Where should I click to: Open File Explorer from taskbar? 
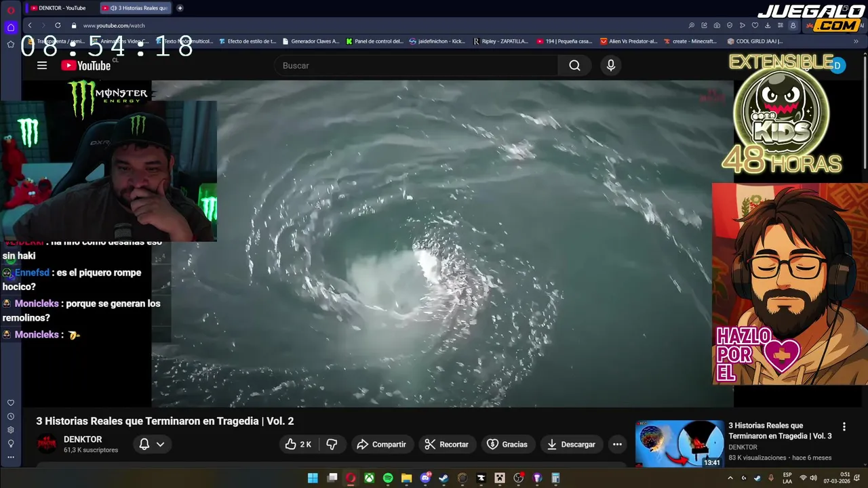coord(406,478)
